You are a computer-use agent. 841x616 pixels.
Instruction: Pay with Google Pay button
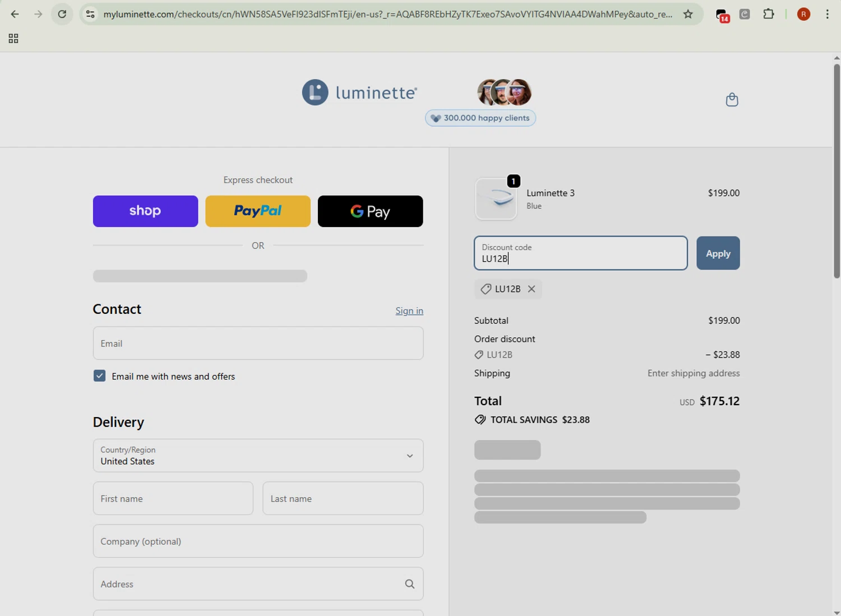[370, 211]
